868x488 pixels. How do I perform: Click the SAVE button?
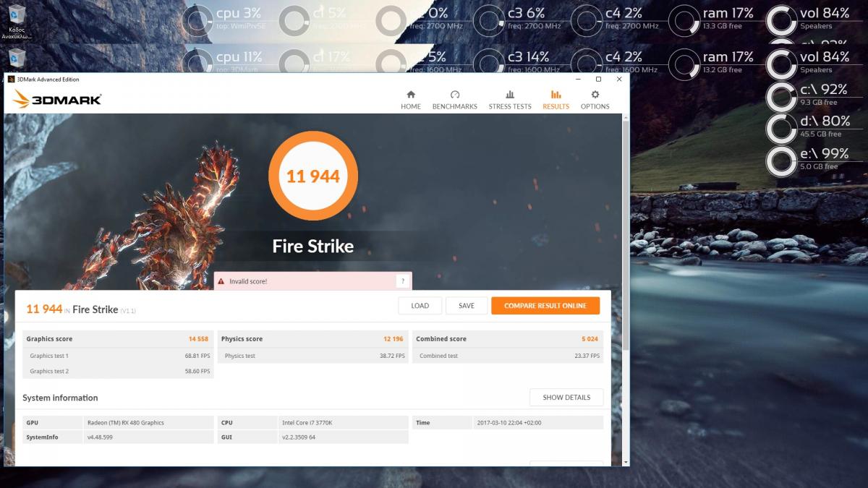coord(467,306)
